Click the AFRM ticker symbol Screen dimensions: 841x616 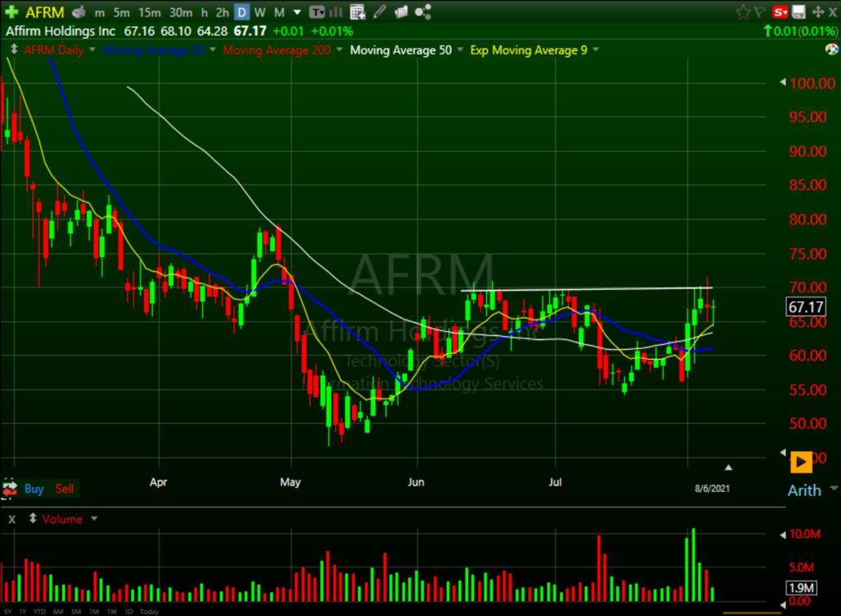point(45,11)
